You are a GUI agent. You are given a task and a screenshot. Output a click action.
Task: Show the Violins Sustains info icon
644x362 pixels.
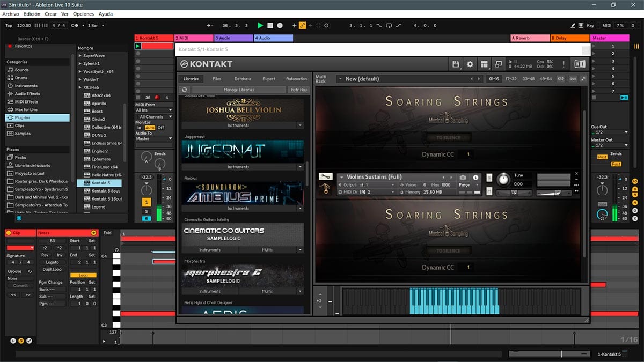pyautogui.click(x=475, y=177)
